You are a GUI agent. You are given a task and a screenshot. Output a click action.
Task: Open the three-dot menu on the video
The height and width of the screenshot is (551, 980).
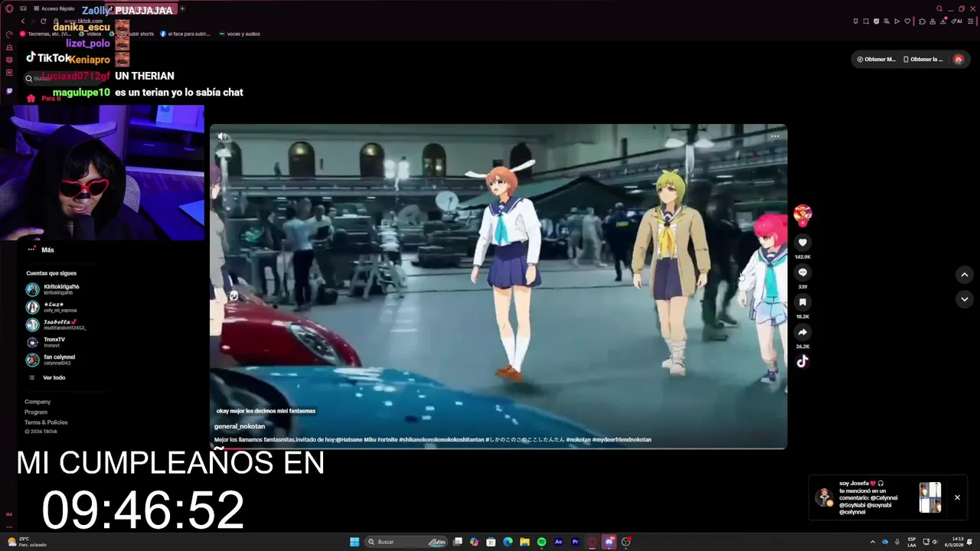click(x=775, y=136)
